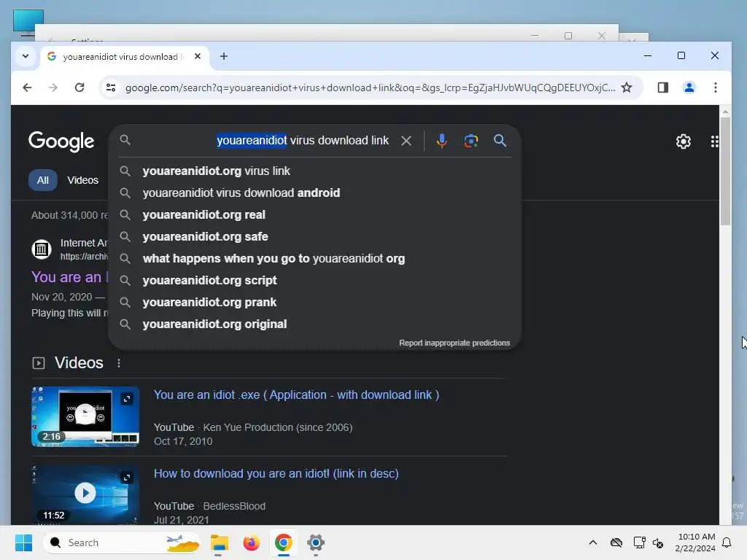
Task: Launch Firefox from the taskbar
Action: coord(251,542)
